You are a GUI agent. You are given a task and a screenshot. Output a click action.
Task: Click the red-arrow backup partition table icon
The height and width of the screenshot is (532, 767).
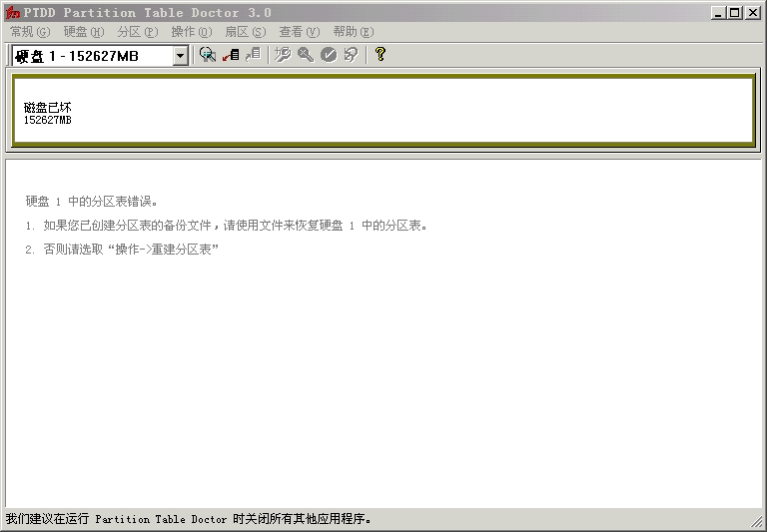click(x=231, y=55)
